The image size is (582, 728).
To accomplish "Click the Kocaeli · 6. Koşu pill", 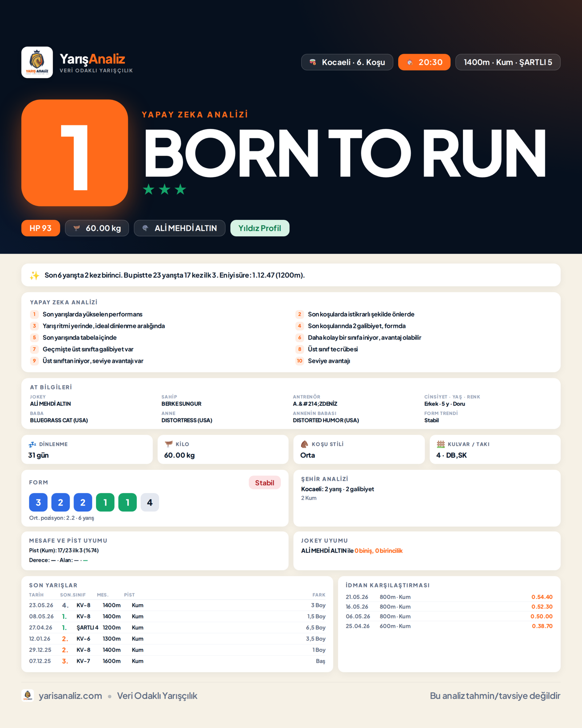I will (347, 62).
